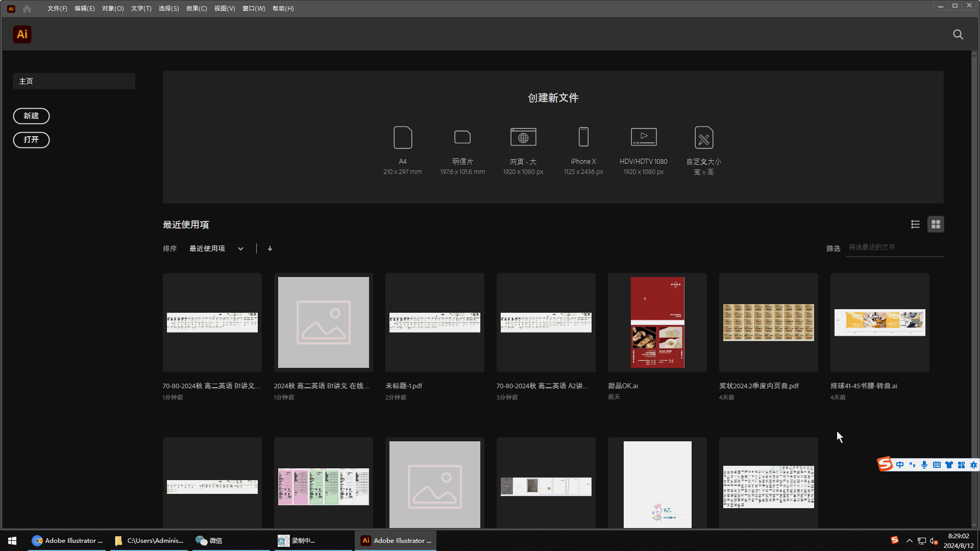Click the 未标题-1.pdf file name
This screenshot has width=980, height=551.
coord(404,386)
